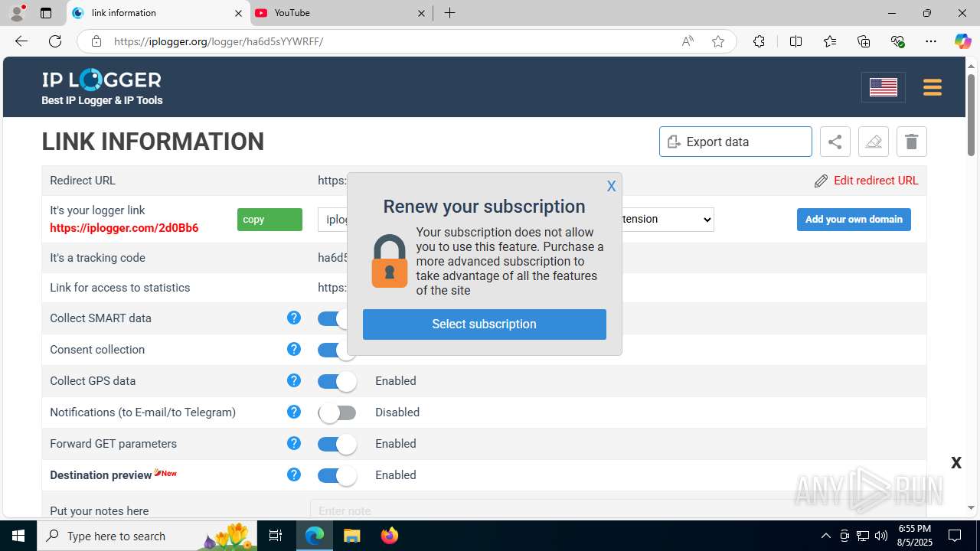Image resolution: width=980 pixels, height=551 pixels.
Task: Disable Forward GET parameters switch
Action: click(337, 444)
